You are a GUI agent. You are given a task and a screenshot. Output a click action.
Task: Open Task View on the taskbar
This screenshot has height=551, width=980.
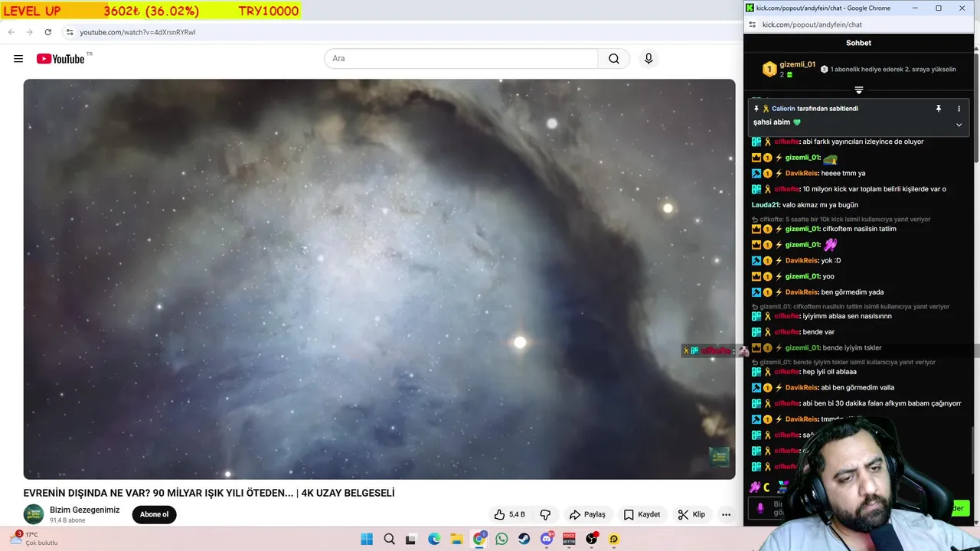[410, 539]
